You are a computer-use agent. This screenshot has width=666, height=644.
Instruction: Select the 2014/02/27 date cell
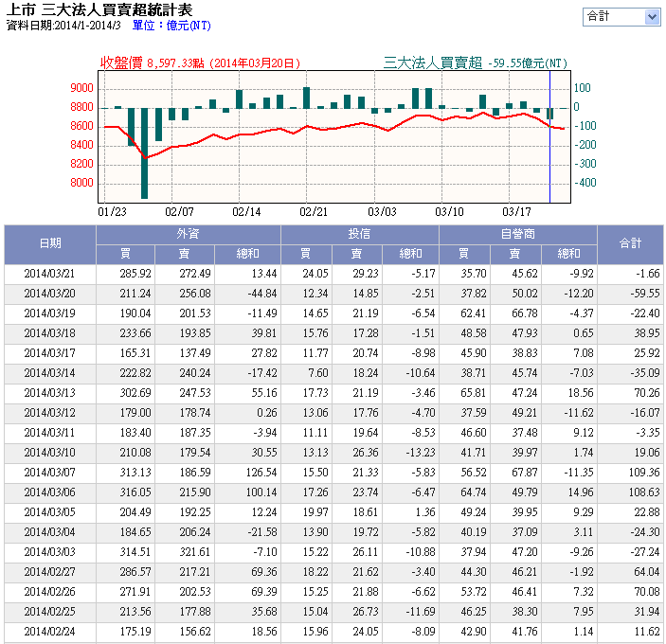click(49, 572)
